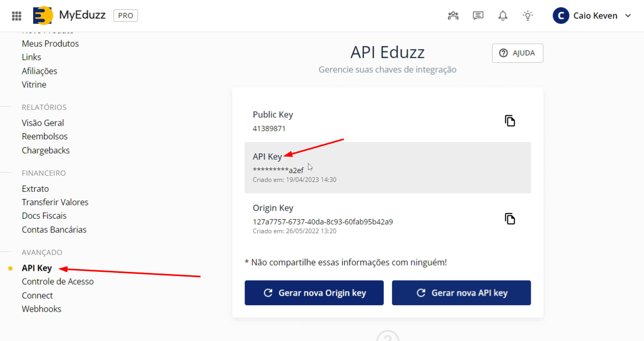Click the Origin Key label
The height and width of the screenshot is (341, 644).
point(273,208)
